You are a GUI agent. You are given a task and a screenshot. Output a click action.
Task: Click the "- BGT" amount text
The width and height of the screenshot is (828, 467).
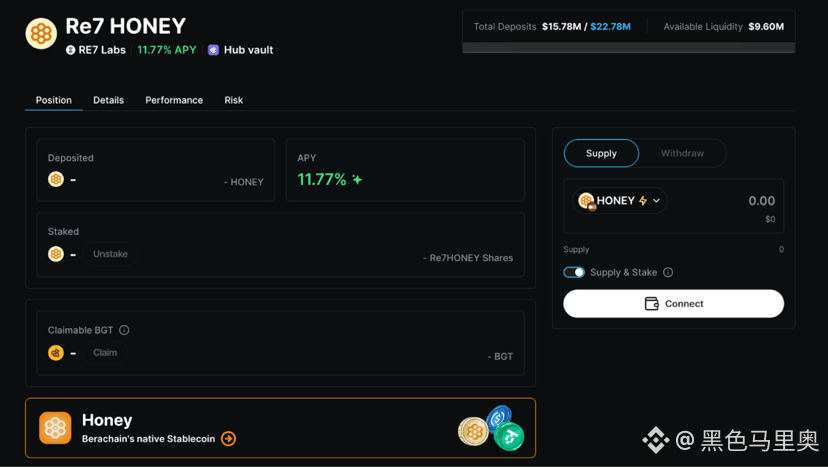[500, 357]
